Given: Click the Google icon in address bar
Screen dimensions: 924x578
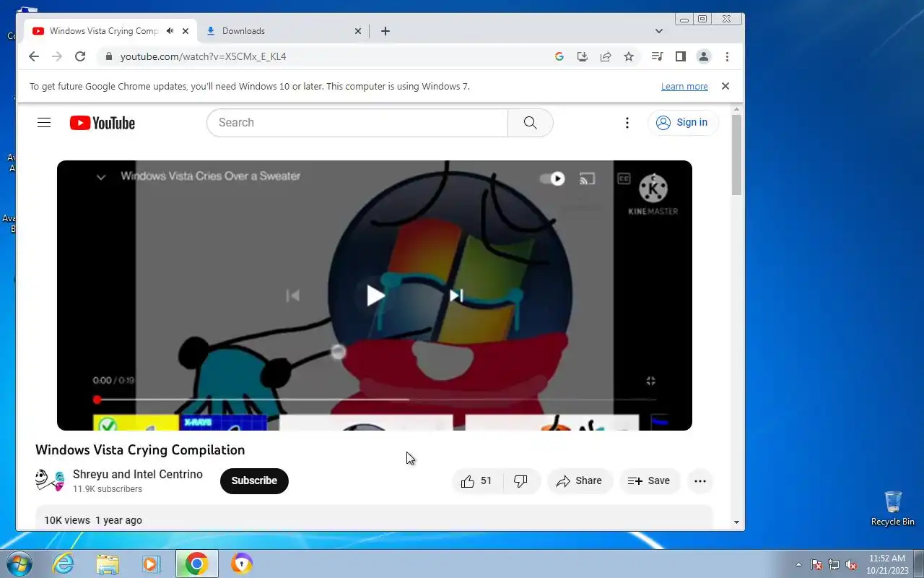Looking at the screenshot, I should tap(559, 56).
